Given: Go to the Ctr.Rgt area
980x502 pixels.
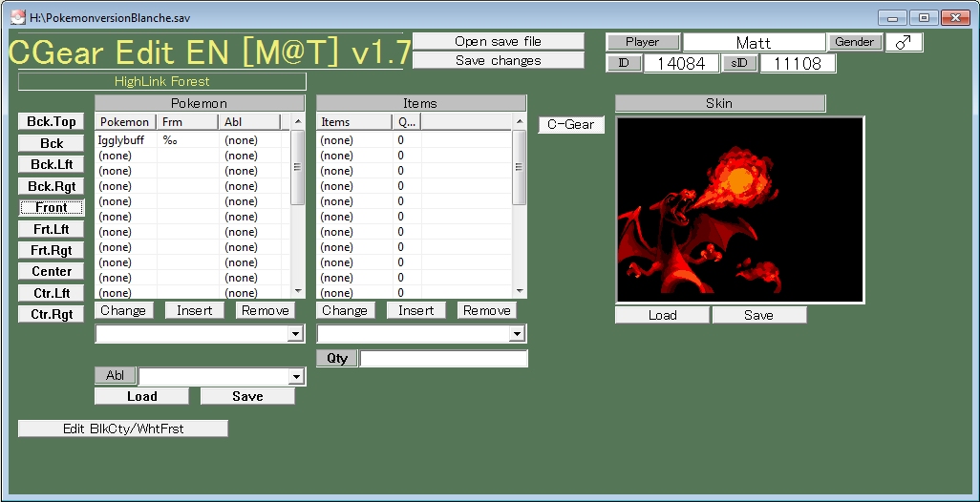Looking at the screenshot, I should coord(52,314).
